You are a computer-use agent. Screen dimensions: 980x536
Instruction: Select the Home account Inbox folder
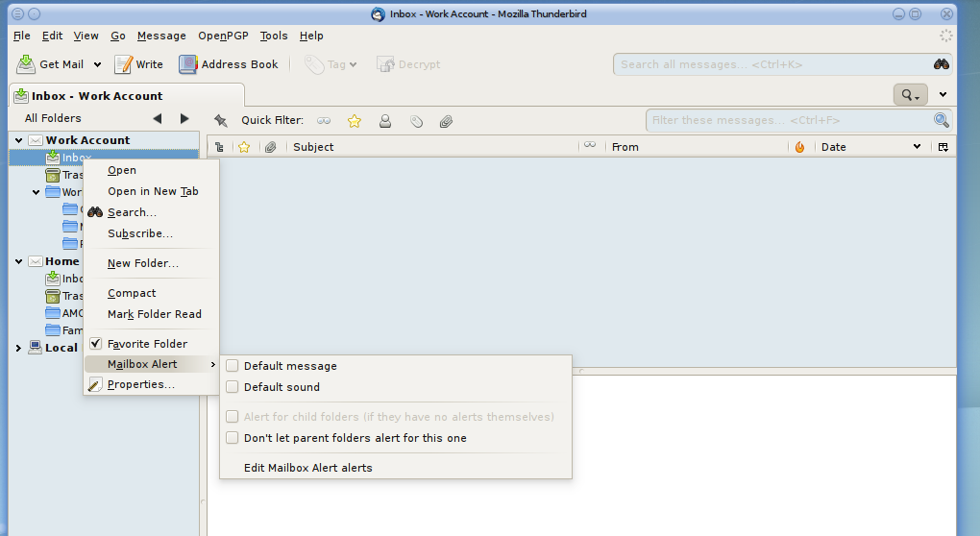pos(63,279)
